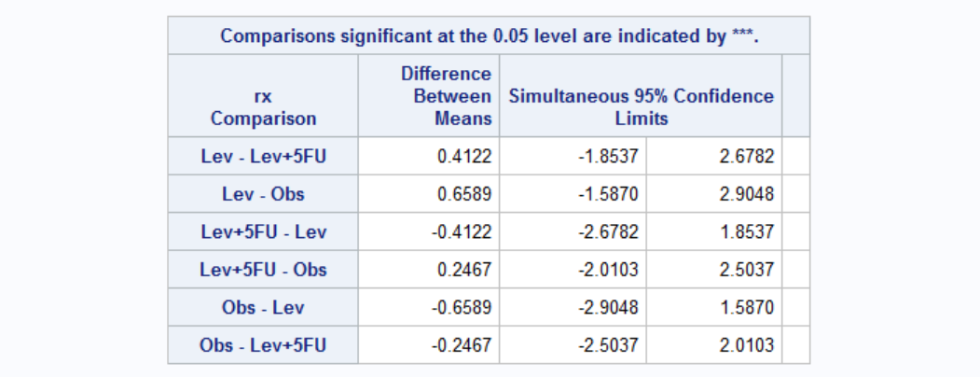Image resolution: width=980 pixels, height=377 pixels.
Task: Select the Lev - Lev+5FU row label
Action: [263, 156]
